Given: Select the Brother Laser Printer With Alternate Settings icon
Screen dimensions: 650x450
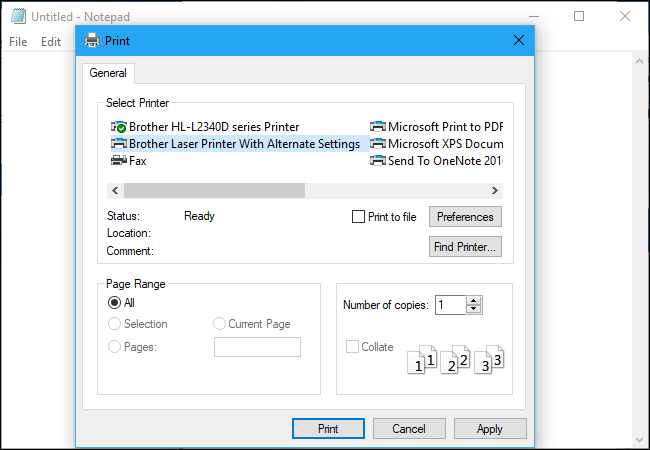Looking at the screenshot, I should pyautogui.click(x=119, y=144).
